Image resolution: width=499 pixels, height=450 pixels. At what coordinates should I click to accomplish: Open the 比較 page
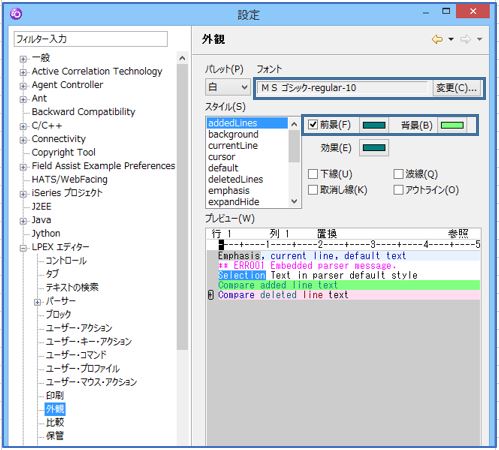pos(55,422)
